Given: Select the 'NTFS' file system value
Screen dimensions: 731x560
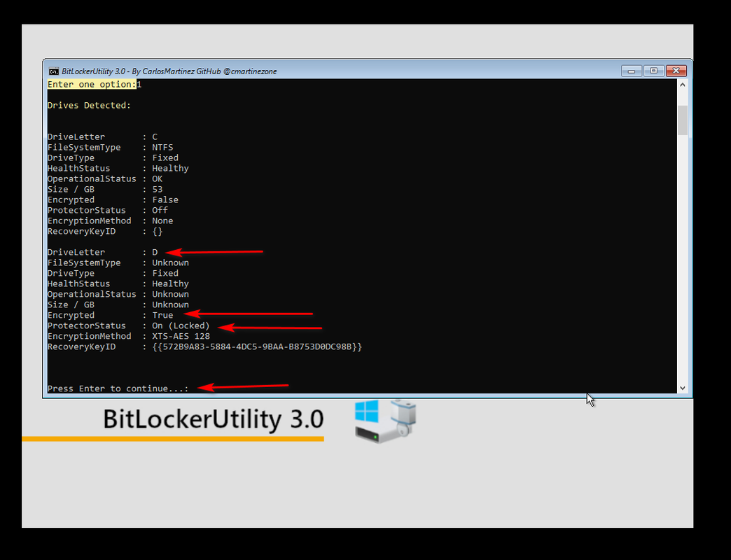Looking at the screenshot, I should (162, 147).
